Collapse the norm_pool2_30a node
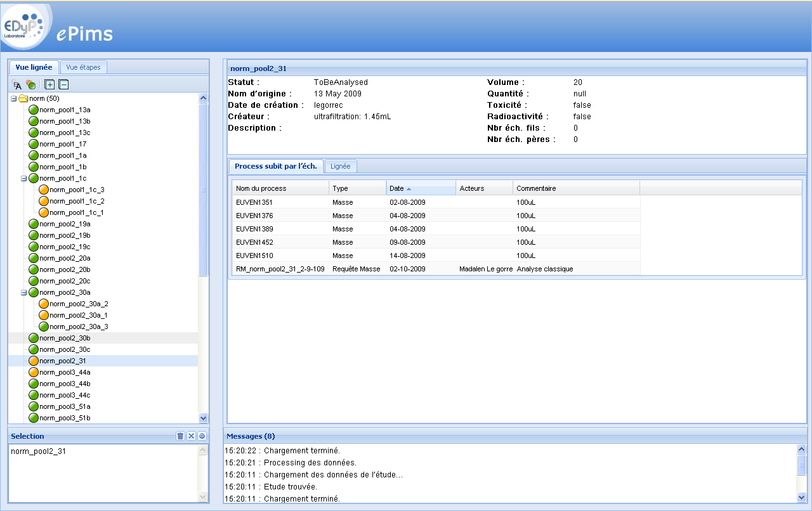The width and height of the screenshot is (812, 511). 22,292
